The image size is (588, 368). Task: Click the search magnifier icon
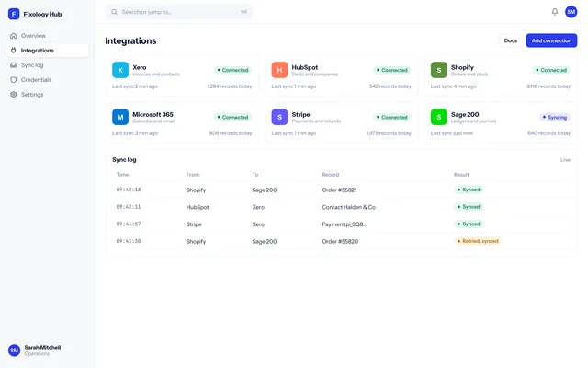[114, 12]
